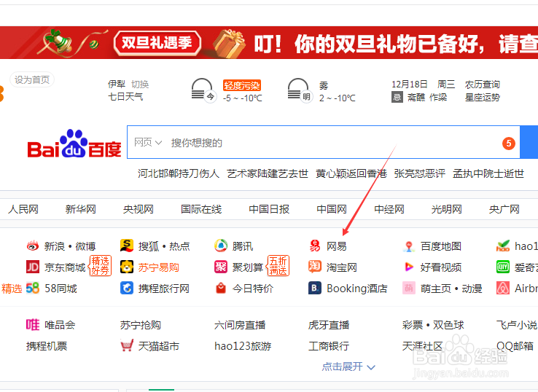Open the 彩票·双色球 link

click(x=433, y=325)
